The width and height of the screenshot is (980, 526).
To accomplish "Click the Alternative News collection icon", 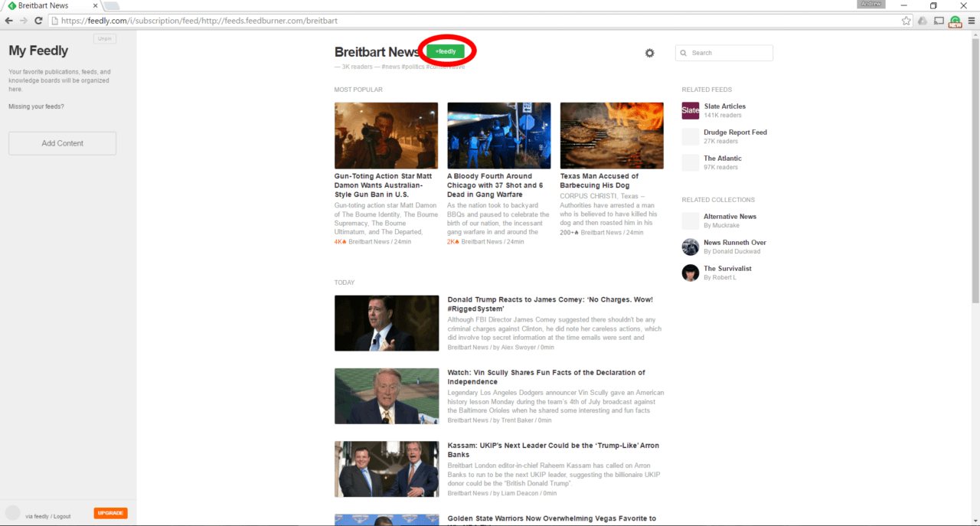I will tap(691, 221).
